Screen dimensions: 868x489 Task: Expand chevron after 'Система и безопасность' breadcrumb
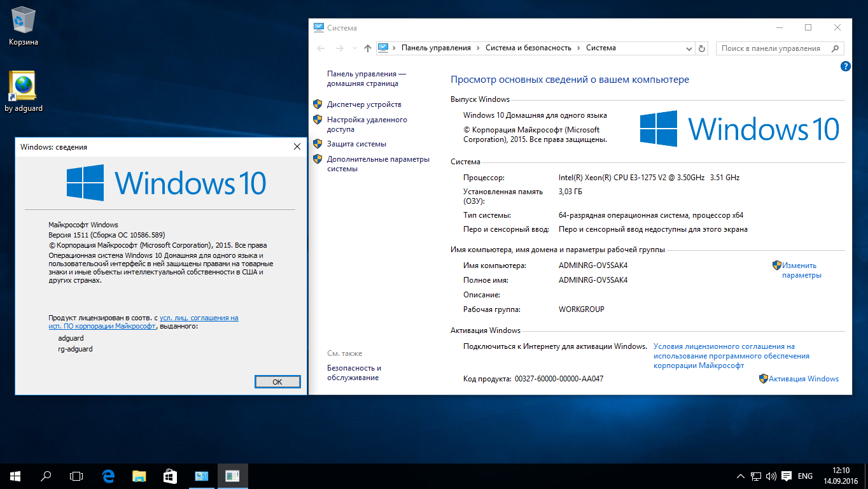tap(578, 48)
